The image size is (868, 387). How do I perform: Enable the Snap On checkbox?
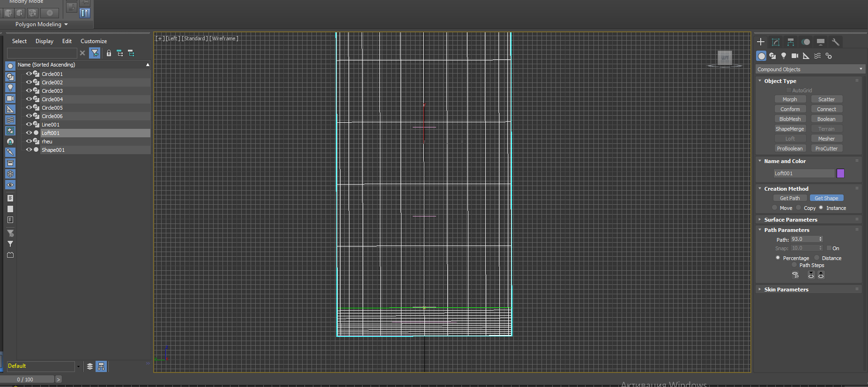[829, 248]
